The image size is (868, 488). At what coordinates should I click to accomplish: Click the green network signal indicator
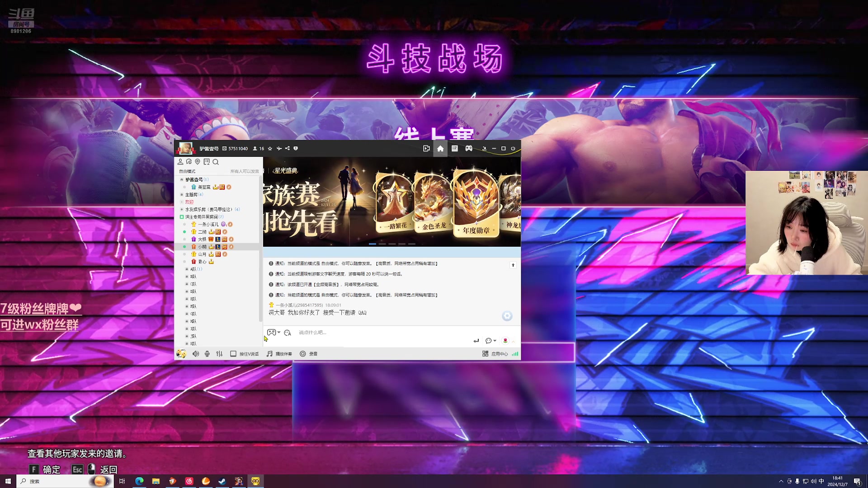(x=515, y=354)
